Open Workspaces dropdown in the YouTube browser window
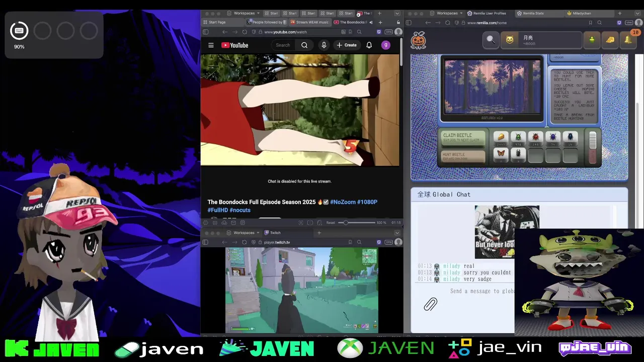644x362 pixels. click(244, 13)
